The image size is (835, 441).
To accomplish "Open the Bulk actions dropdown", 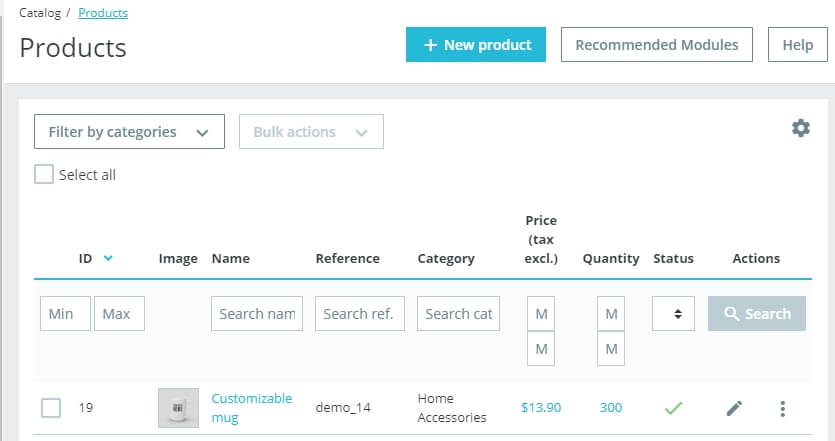I will (311, 132).
